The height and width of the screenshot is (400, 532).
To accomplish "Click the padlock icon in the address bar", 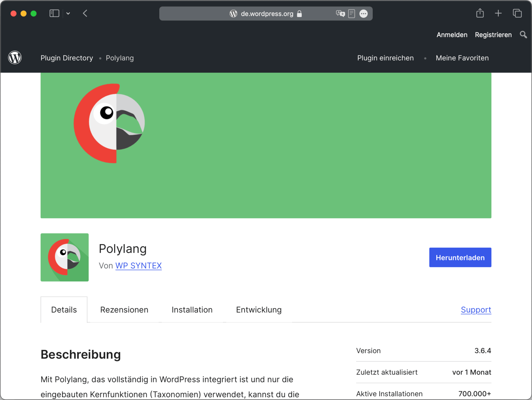I will point(299,14).
